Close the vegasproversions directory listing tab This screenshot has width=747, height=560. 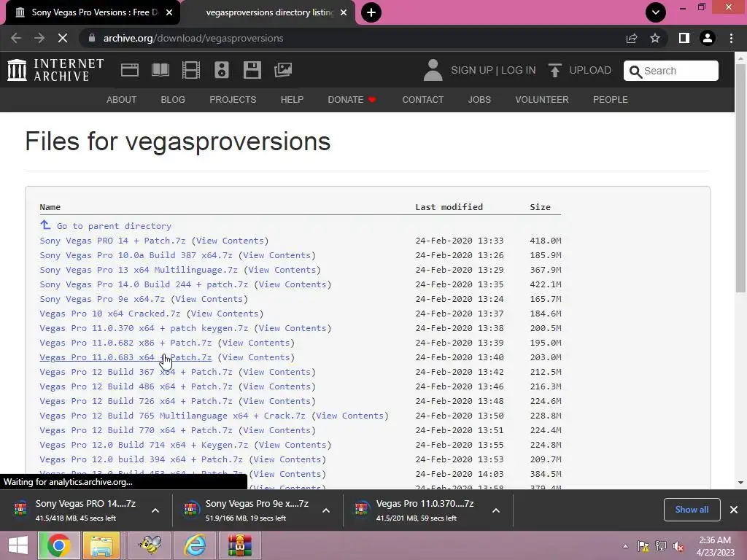tap(344, 12)
